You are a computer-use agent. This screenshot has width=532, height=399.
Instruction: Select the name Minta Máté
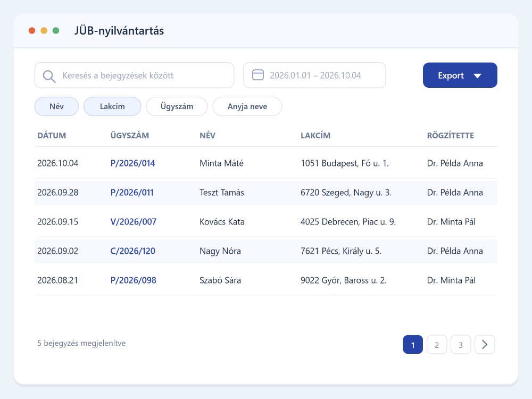221,163
